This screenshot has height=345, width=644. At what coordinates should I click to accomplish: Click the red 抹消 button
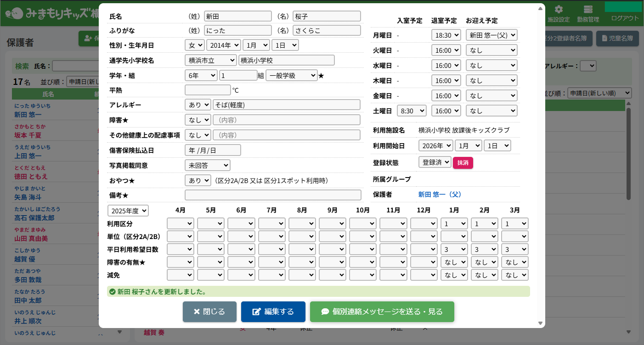coord(463,163)
